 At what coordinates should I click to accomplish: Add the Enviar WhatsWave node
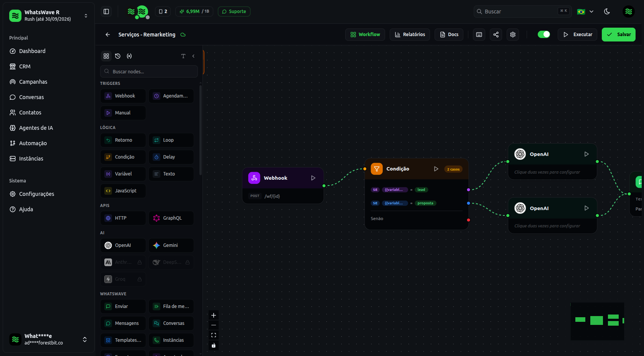[x=123, y=306]
